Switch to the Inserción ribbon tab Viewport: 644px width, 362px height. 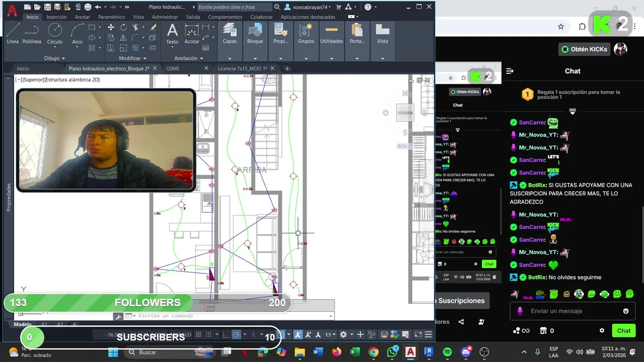coord(56,17)
